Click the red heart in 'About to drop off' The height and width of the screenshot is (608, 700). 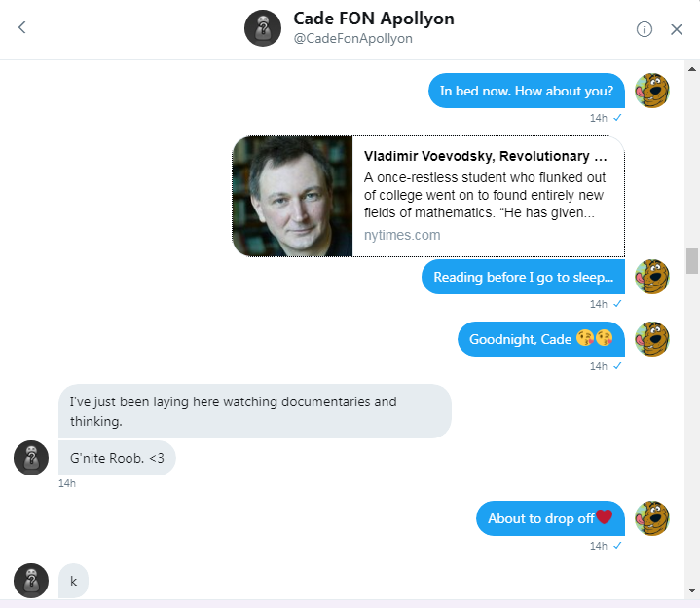pos(604,517)
